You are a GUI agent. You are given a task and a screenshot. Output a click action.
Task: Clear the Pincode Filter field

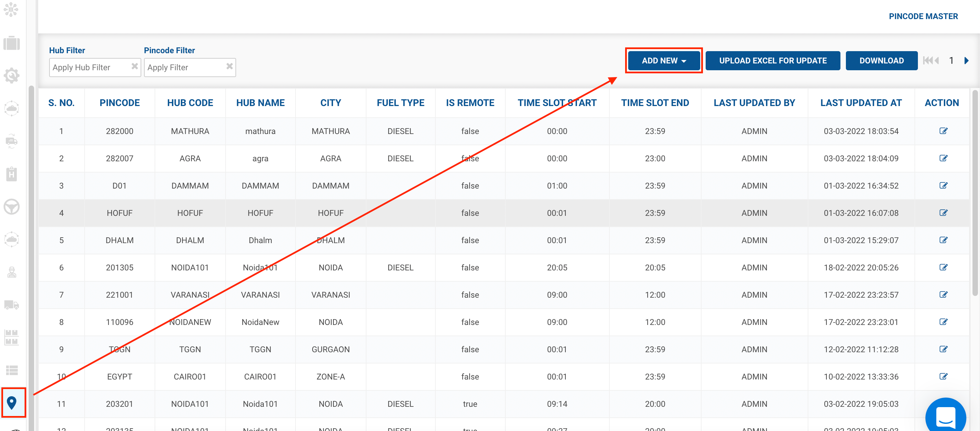(229, 66)
